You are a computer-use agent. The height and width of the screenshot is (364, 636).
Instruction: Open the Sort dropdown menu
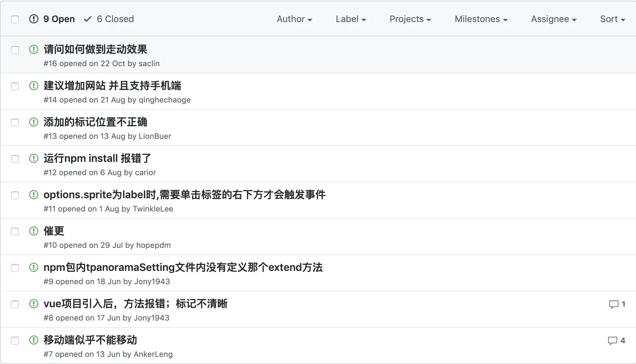[613, 19]
